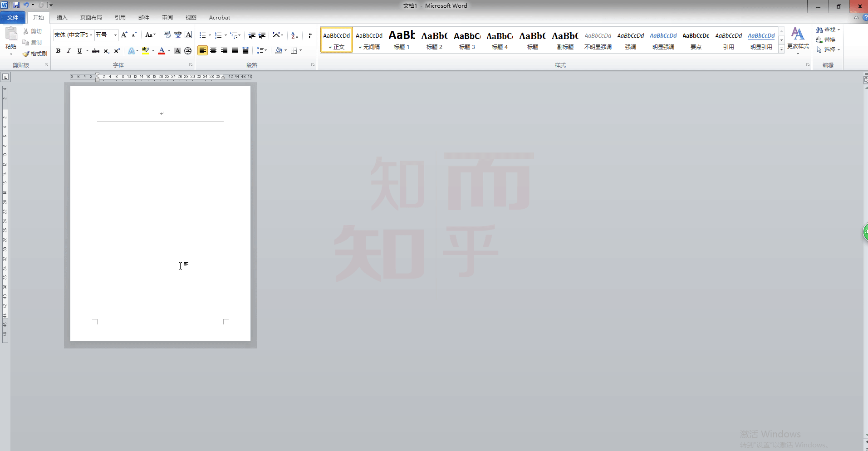Expand the styles gallery more arrow
The width and height of the screenshot is (868, 451).
(781, 49)
